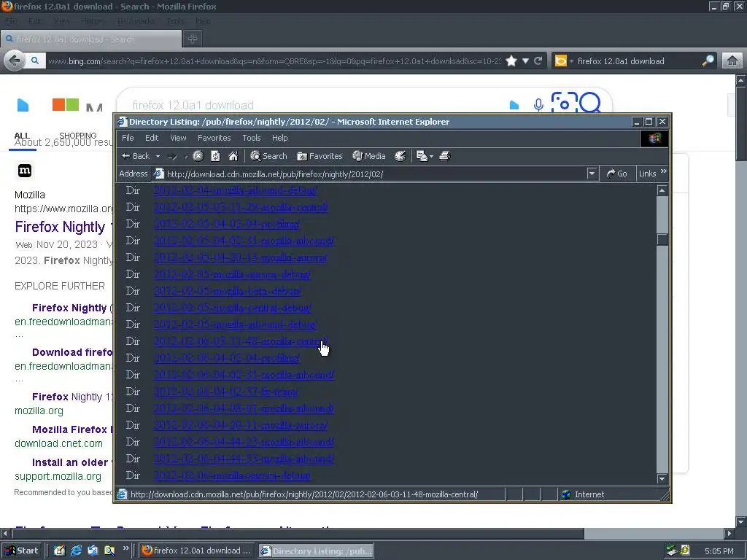Image resolution: width=747 pixels, height=560 pixels.
Task: Click the IE Mail icon
Action: tap(422, 156)
